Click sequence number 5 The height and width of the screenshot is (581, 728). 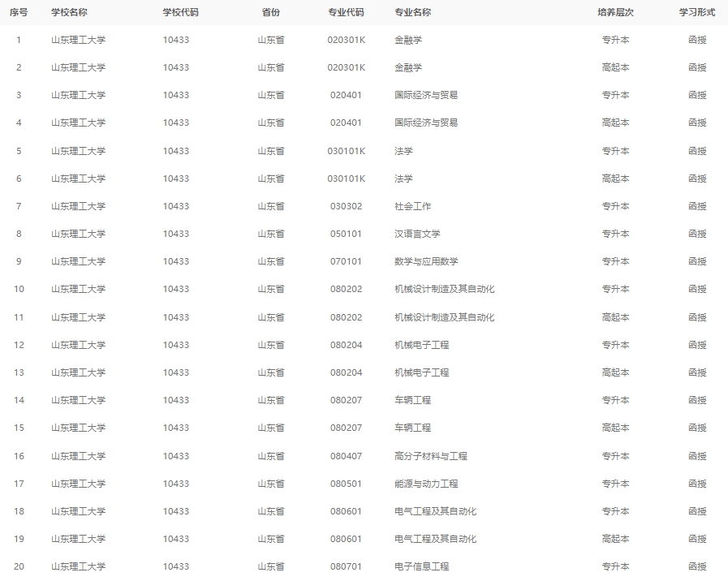19,151
